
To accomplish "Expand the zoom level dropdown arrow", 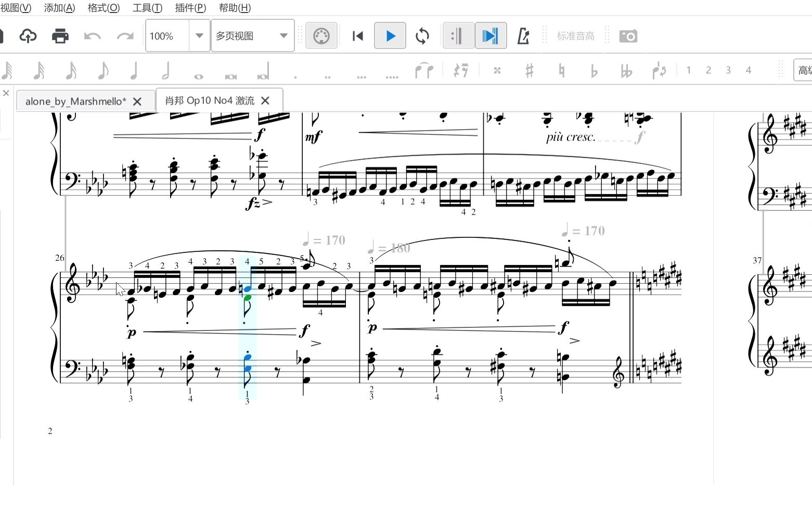I will [199, 36].
